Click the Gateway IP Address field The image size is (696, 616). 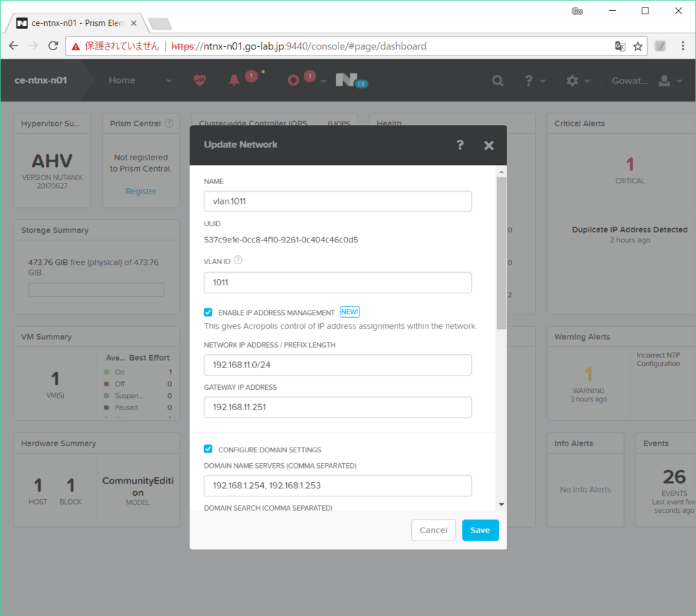[x=337, y=407]
